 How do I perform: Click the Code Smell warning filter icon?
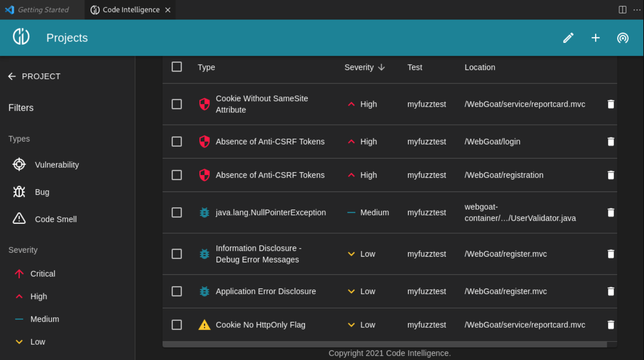(19, 219)
